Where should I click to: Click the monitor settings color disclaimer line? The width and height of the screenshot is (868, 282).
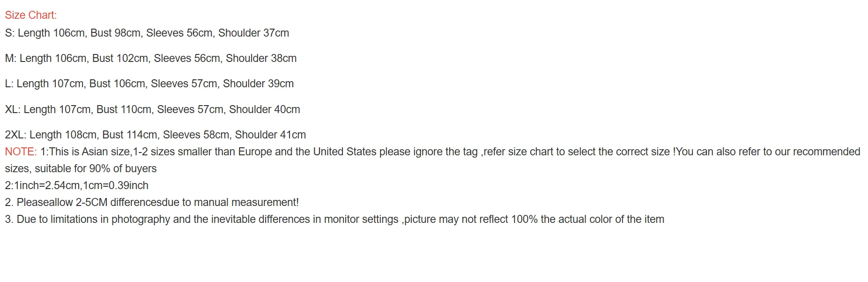(x=334, y=219)
